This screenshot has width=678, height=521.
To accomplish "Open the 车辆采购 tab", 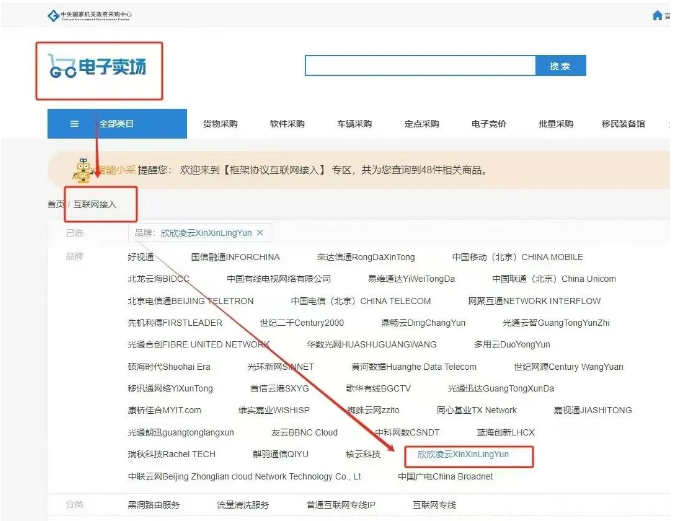I will coord(355,124).
